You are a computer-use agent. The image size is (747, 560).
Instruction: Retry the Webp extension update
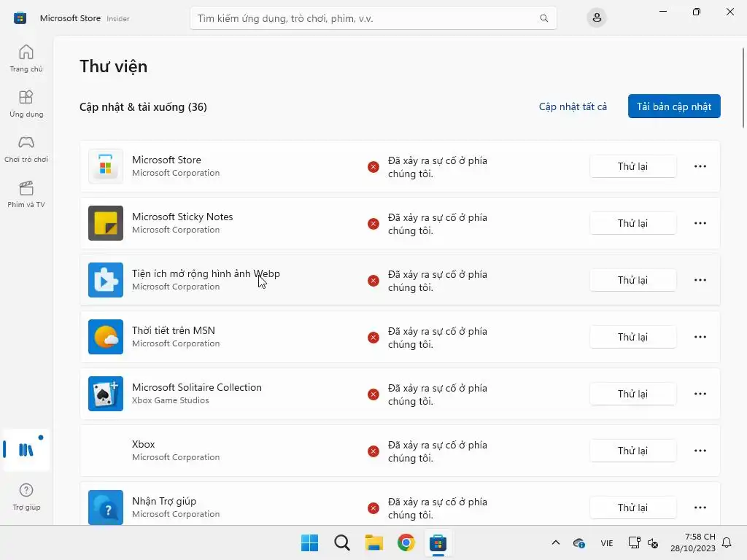click(x=632, y=280)
